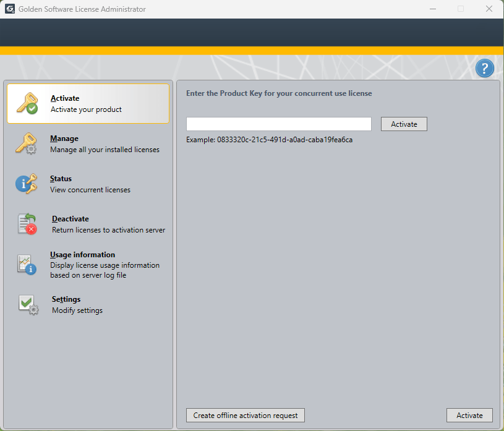Minimize the License Administrator window

click(x=433, y=9)
